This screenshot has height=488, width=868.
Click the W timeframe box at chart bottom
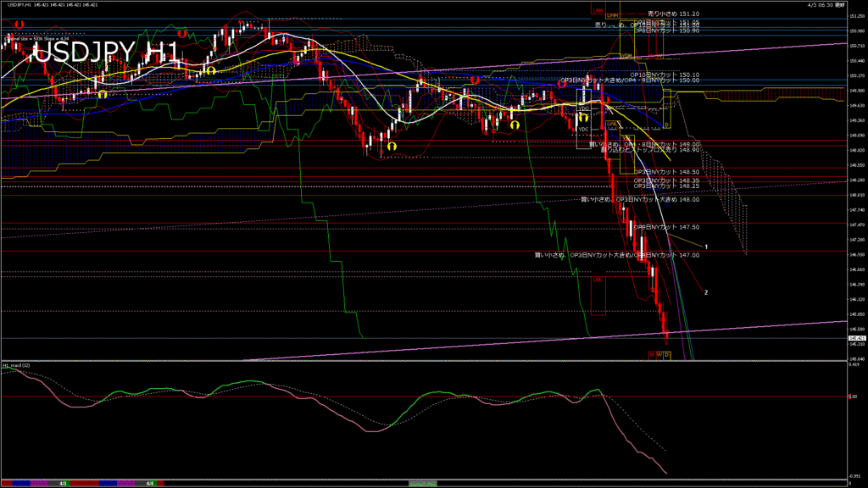(x=659, y=354)
